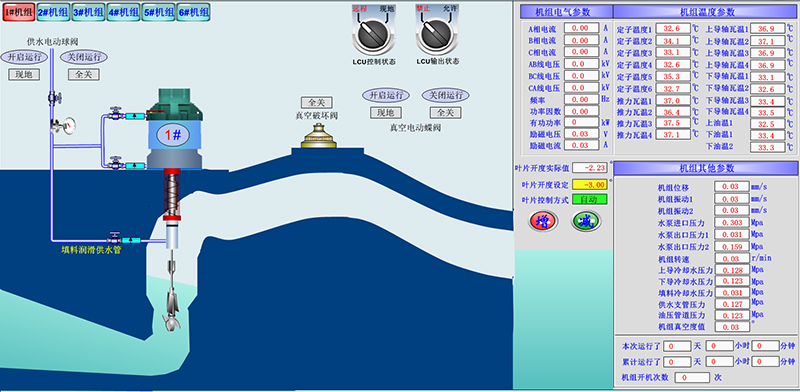This screenshot has height=392, width=800.
Task: Click the 水泵出口压力2 value 0.159
Action: [x=732, y=247]
